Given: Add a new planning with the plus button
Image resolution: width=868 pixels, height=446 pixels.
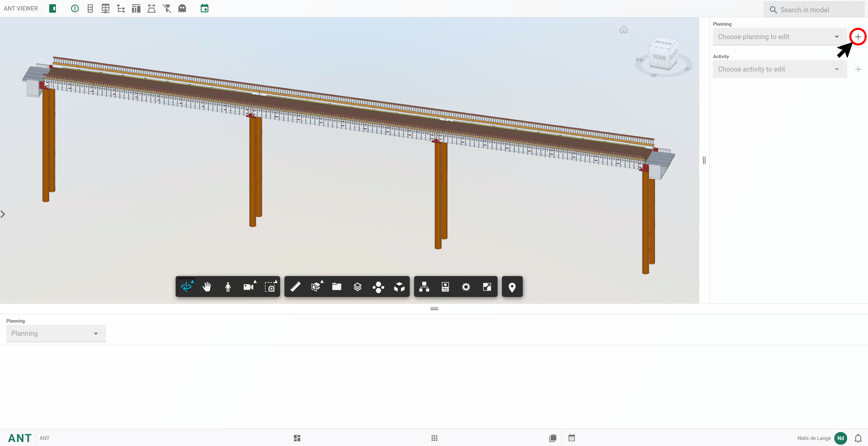Looking at the screenshot, I should pos(858,37).
